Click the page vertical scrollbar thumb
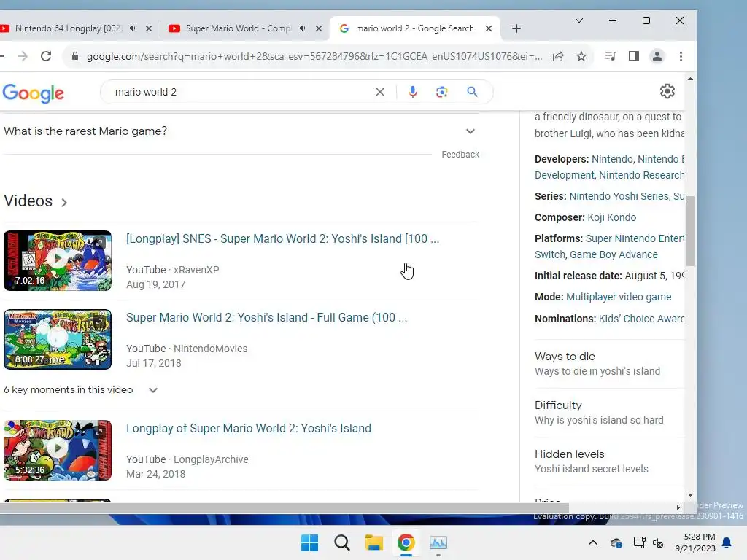Image resolution: width=747 pixels, height=560 pixels. coord(690,231)
